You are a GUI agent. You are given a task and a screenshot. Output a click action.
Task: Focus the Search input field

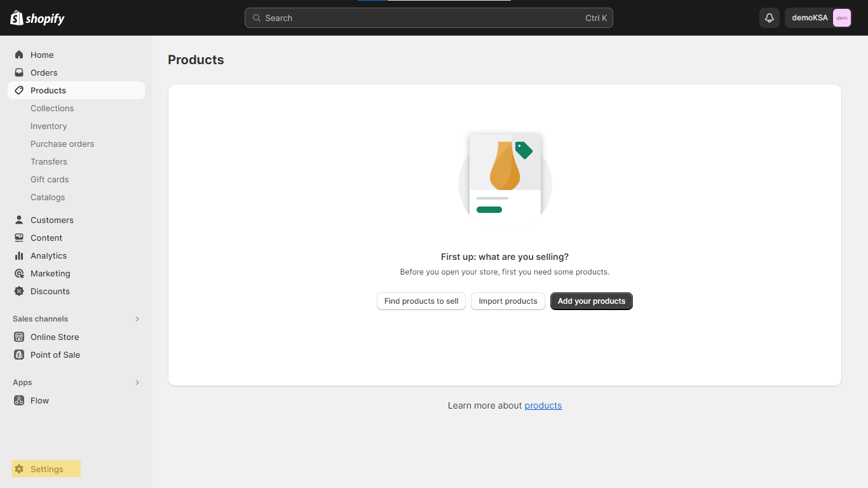[419, 18]
